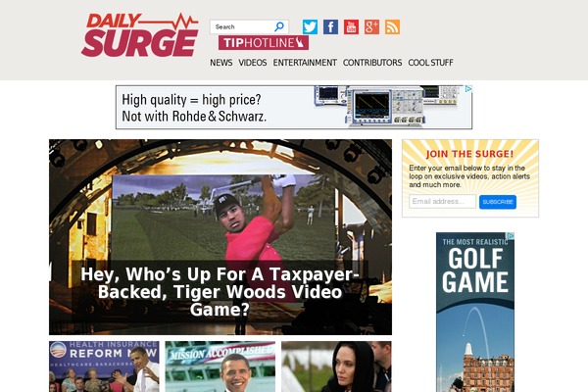
Task: Open the Mission Accomplished article thumbnail
Action: coord(220,367)
